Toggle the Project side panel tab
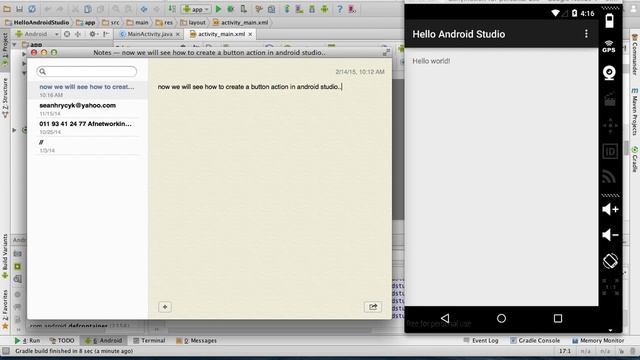Viewport: 640px width, 360px height. 5,48
